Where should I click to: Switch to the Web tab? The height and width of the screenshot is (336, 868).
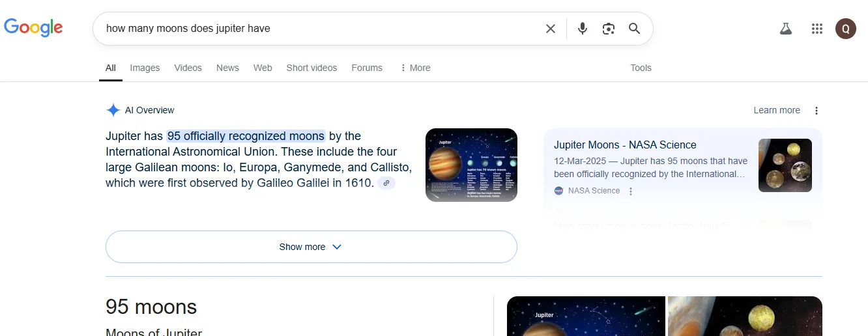pos(263,68)
